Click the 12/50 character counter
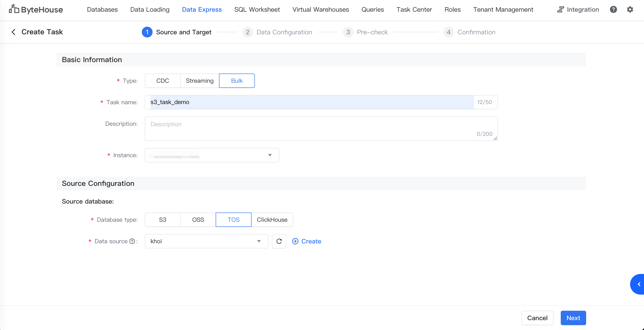This screenshot has width=644, height=330. [484, 102]
